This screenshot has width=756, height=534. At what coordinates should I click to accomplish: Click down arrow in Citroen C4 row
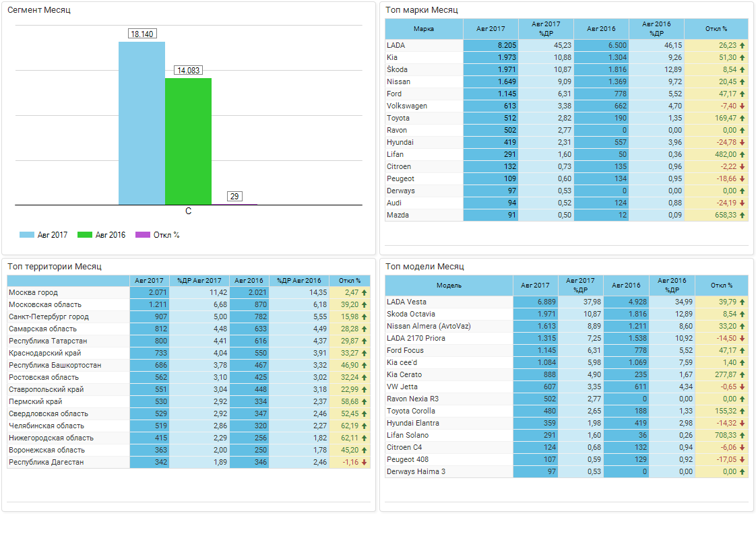[x=743, y=447]
